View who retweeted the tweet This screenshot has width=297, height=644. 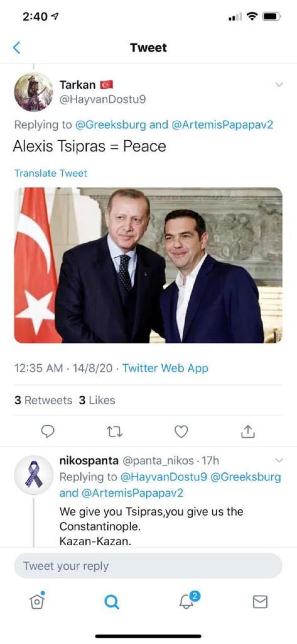click(x=43, y=400)
